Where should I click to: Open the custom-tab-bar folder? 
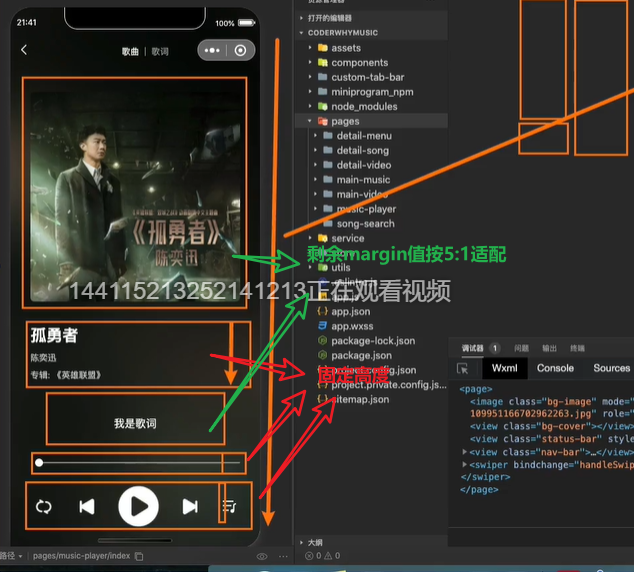(368, 77)
